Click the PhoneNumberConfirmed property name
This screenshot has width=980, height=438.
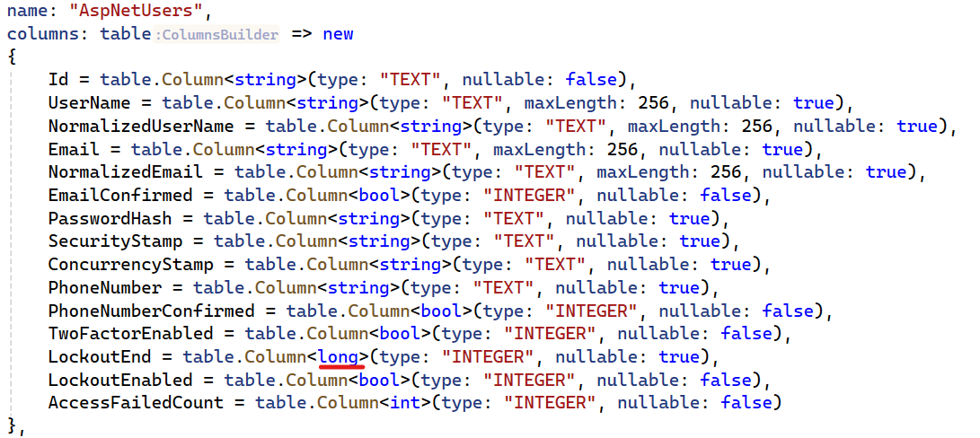coord(151,311)
